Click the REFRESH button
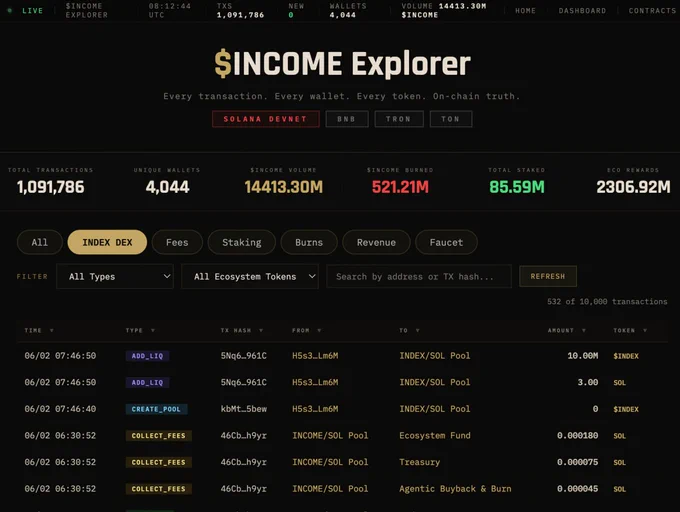The width and height of the screenshot is (680, 512). (x=548, y=276)
